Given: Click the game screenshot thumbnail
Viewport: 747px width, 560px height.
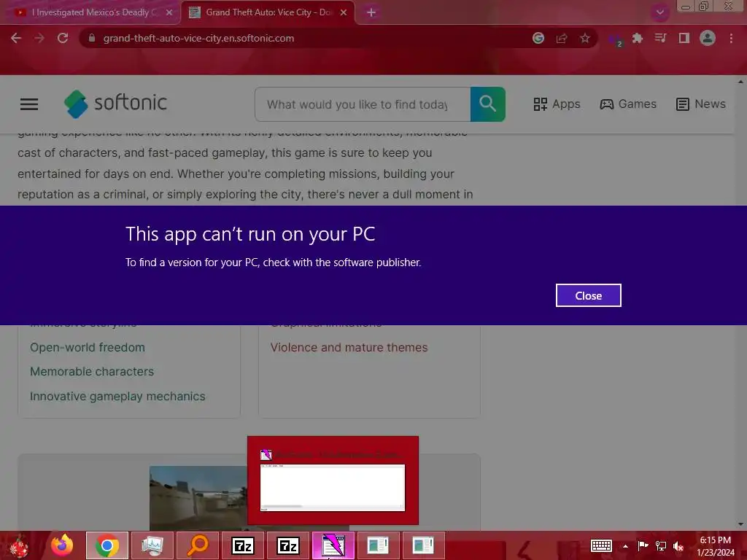Looking at the screenshot, I should [198, 497].
